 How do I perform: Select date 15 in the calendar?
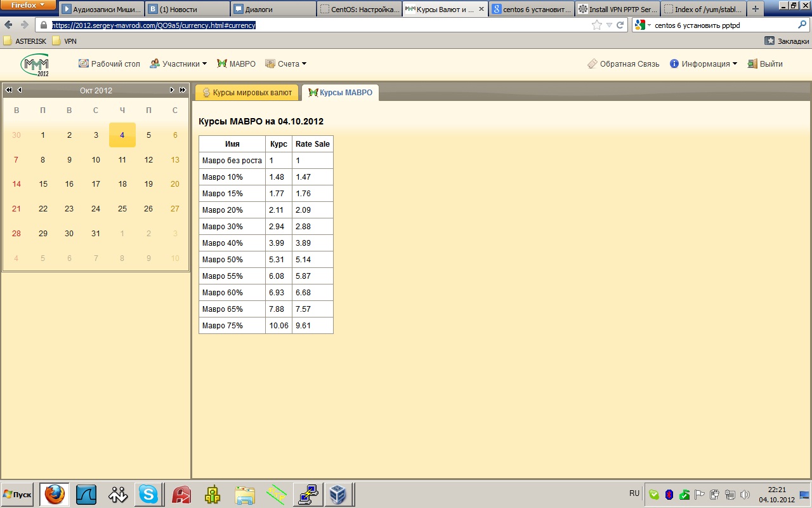tap(43, 184)
